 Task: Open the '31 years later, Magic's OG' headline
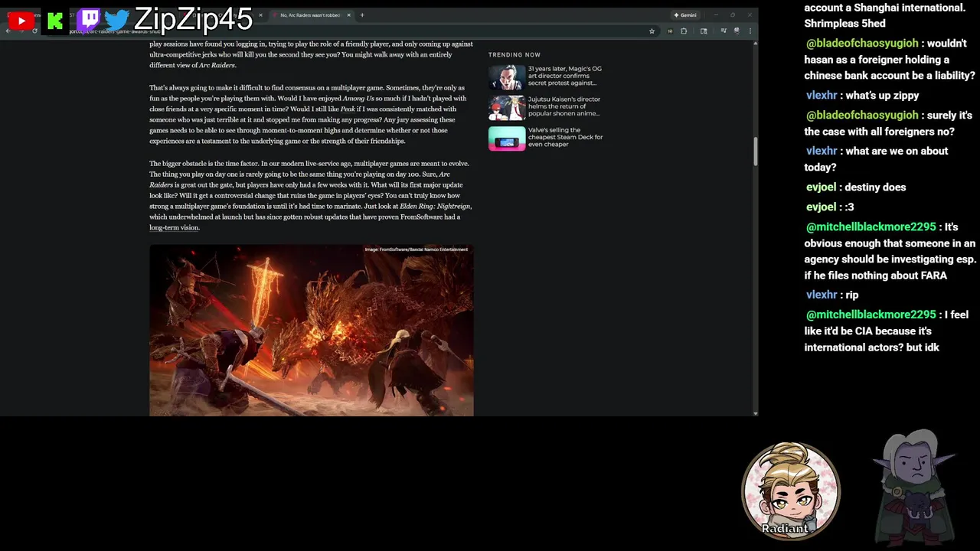pos(565,76)
